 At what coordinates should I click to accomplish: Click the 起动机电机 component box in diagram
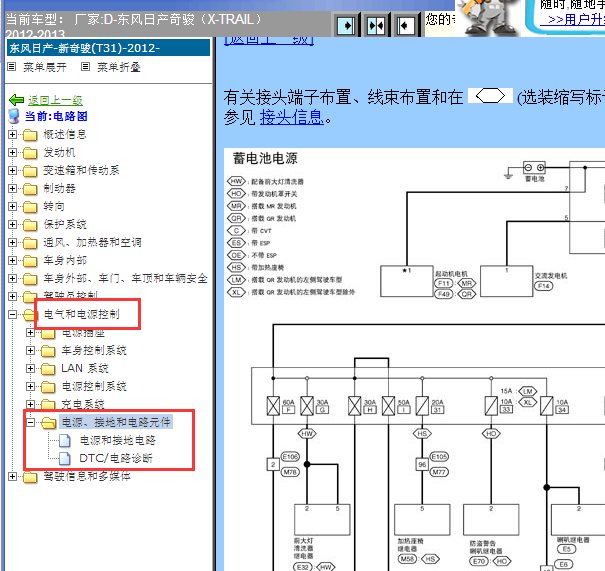407,281
